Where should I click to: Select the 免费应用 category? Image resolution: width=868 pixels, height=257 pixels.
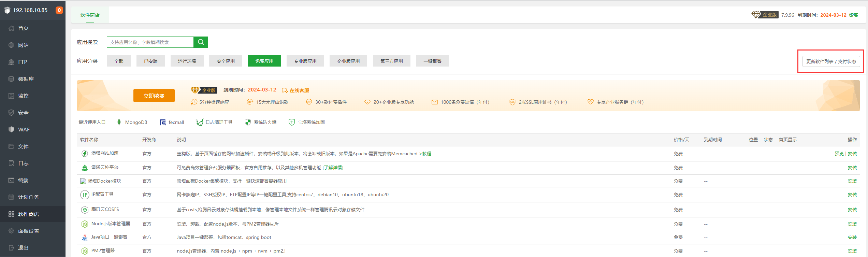[x=264, y=61]
